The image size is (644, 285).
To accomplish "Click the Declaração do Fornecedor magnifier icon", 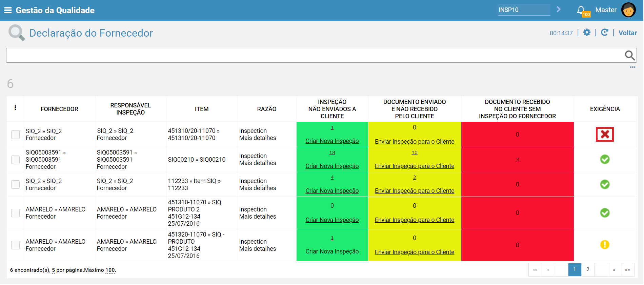I will [x=17, y=33].
